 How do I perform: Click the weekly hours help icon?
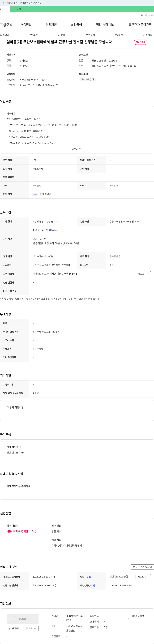click(x=50, y=230)
